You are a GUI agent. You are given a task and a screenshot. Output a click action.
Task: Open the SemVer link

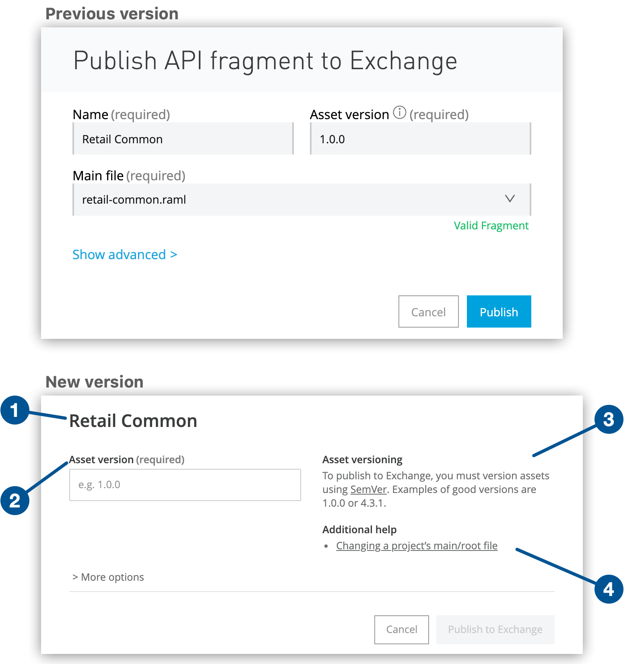point(367,489)
